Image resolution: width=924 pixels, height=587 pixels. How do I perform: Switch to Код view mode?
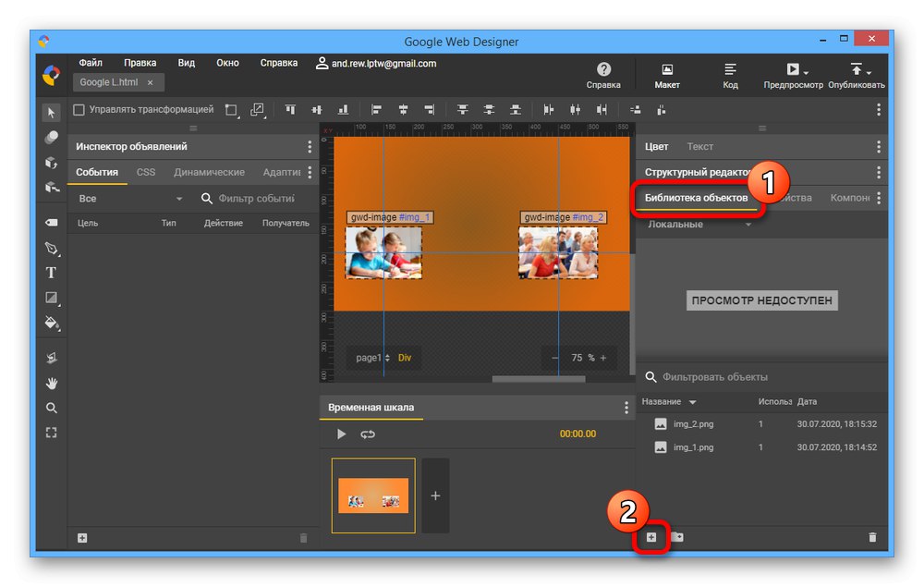click(730, 76)
